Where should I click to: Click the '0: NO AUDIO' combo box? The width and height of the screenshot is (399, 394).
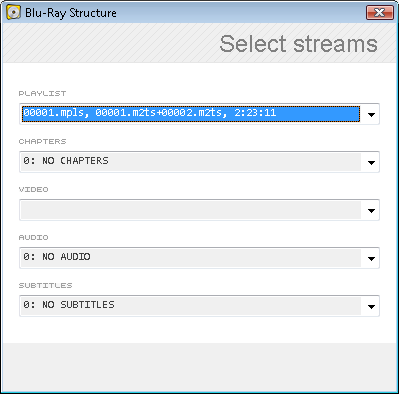[x=199, y=258]
